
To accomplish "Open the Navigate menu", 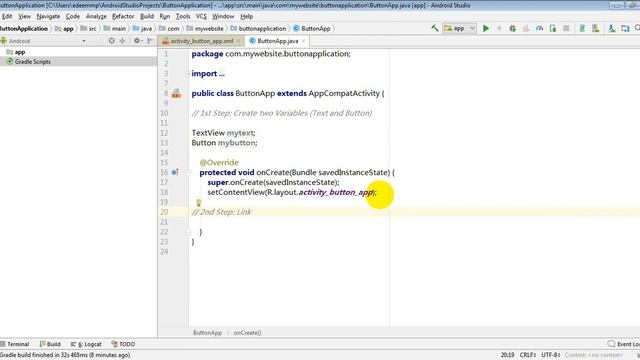I will (x=48, y=16).
